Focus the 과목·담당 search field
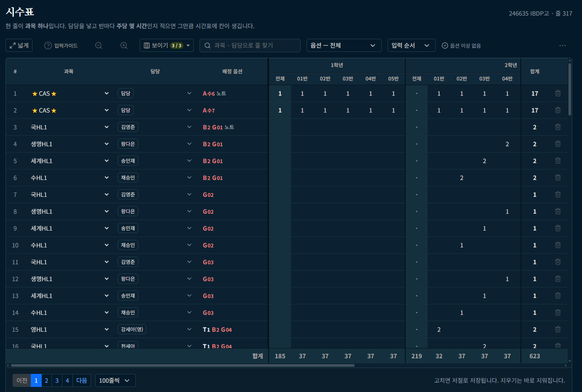Screen dimensions: 582x392 [x=250, y=46]
